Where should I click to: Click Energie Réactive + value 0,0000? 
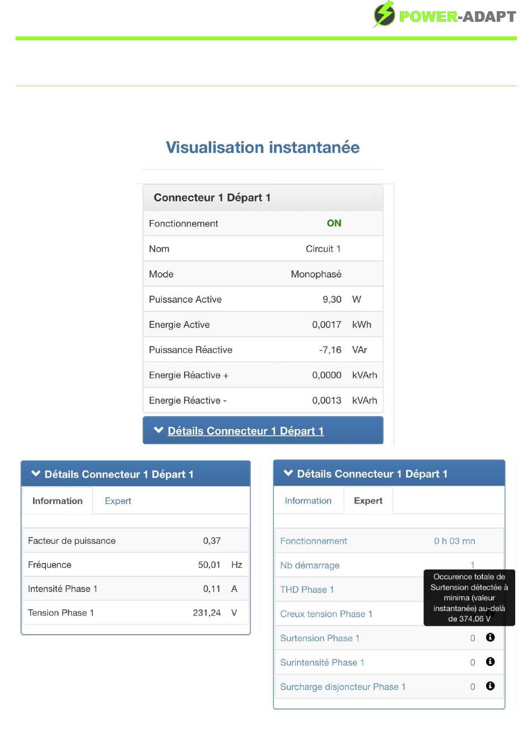[327, 375]
